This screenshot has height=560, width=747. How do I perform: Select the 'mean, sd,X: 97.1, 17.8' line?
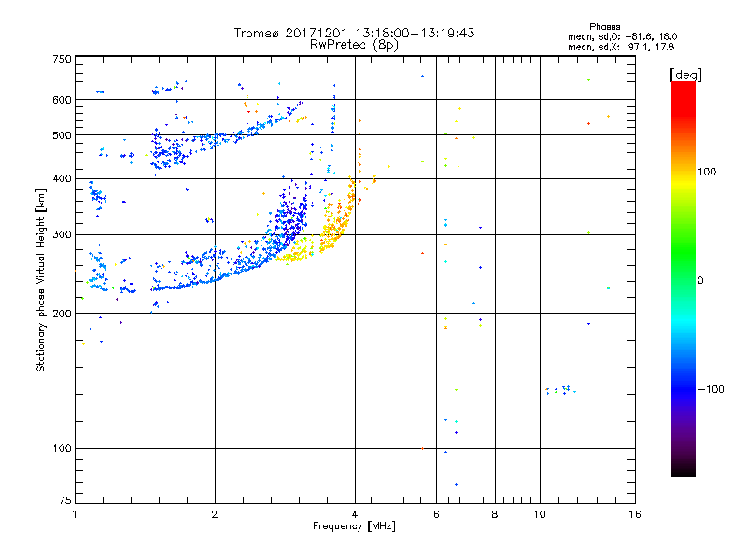coord(621,47)
